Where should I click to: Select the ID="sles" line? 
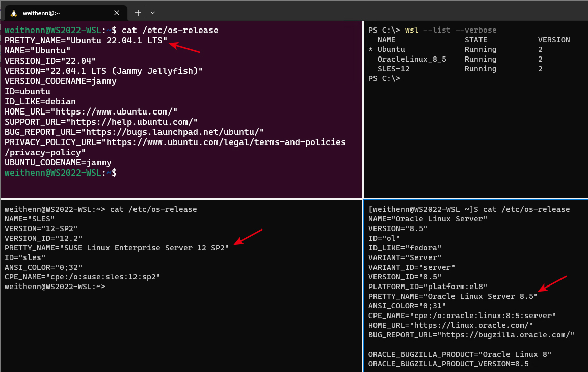pos(25,257)
